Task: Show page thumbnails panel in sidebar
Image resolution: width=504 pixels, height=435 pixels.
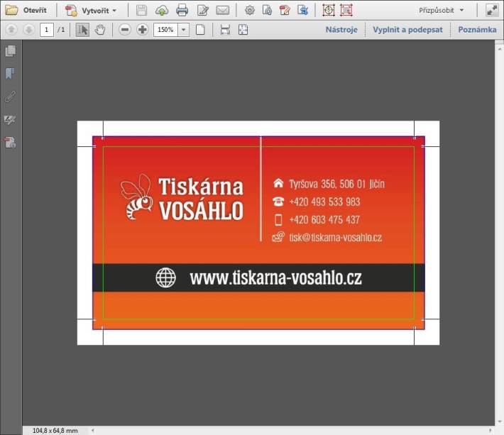Action: tap(10, 51)
